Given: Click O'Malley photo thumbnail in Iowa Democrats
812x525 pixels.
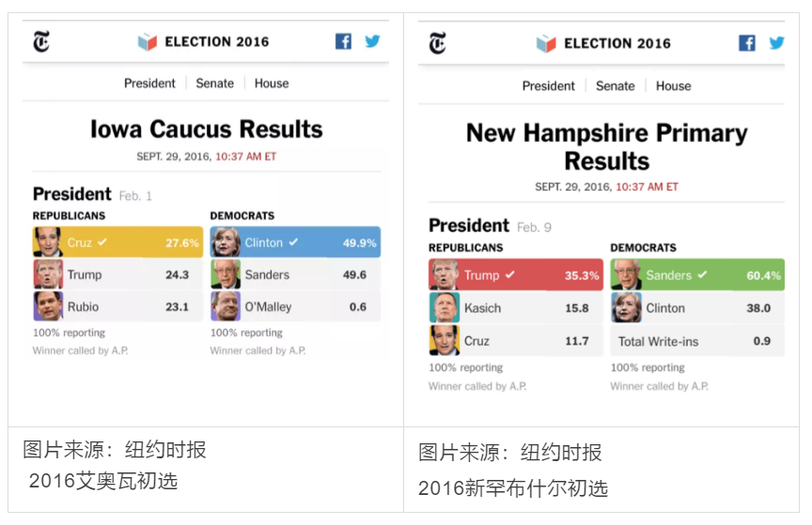Looking at the screenshot, I should click(226, 306).
